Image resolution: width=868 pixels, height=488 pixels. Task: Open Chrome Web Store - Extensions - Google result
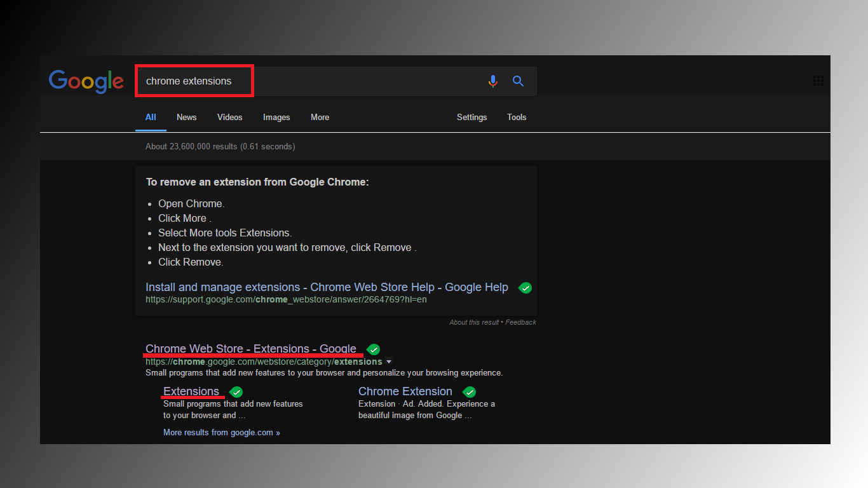[x=251, y=349]
